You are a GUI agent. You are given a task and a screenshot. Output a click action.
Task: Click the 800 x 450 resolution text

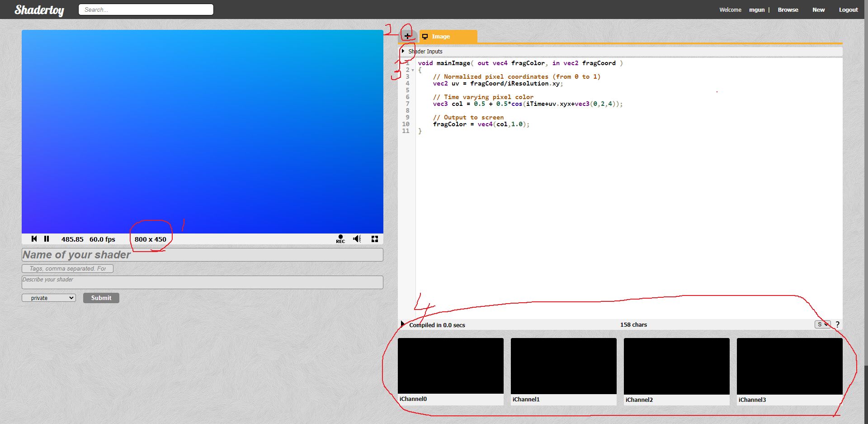(151, 239)
